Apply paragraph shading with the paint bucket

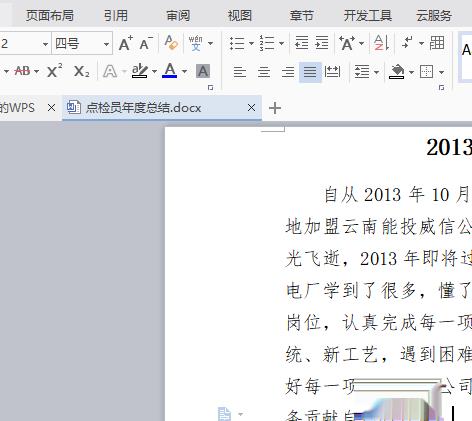click(x=397, y=72)
